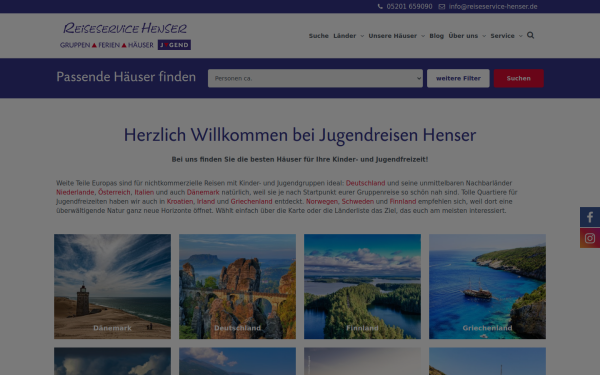The image size is (600, 375).
Task: Open the Personen ca. dropdown
Action: point(315,78)
